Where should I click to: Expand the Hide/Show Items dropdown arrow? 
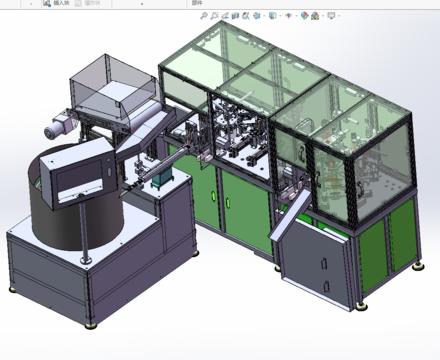[x=296, y=16]
